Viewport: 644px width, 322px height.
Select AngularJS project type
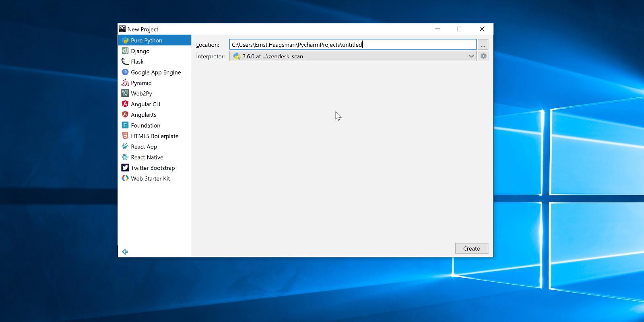[x=155, y=115]
